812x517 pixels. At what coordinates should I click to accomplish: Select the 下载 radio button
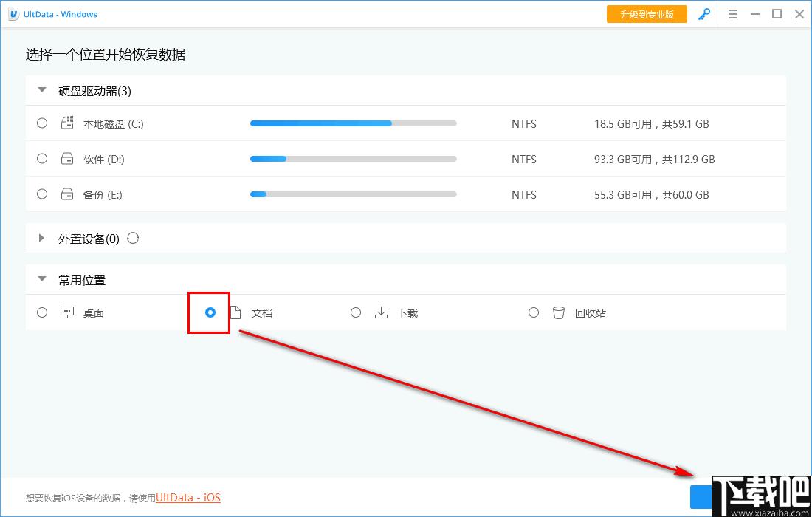point(356,312)
